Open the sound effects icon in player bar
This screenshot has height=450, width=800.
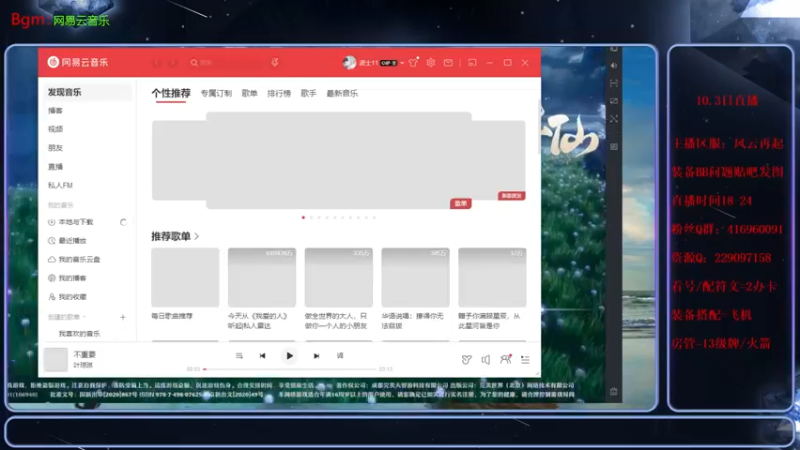(466, 360)
